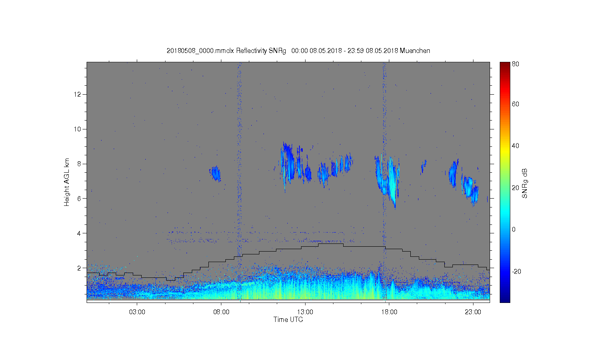Click the height tick label 6
The width and height of the screenshot is (607, 364).
pyautogui.click(x=80, y=199)
